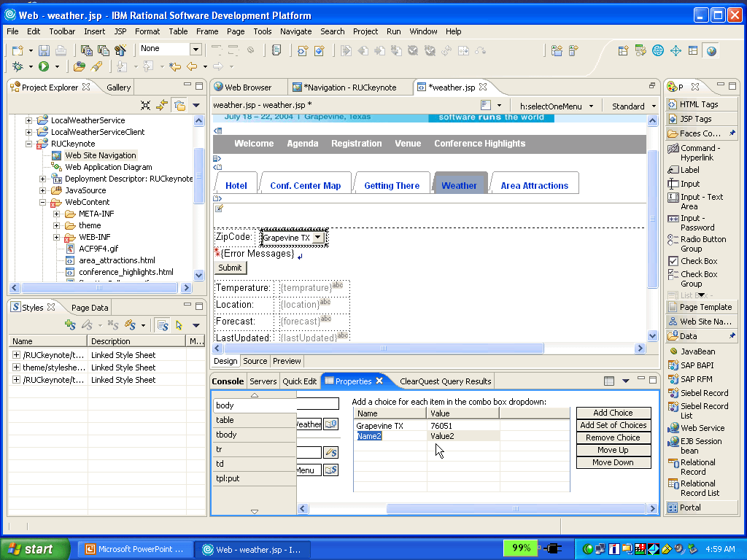Switch to the Source editor tab
747x560 pixels.
coord(255,361)
